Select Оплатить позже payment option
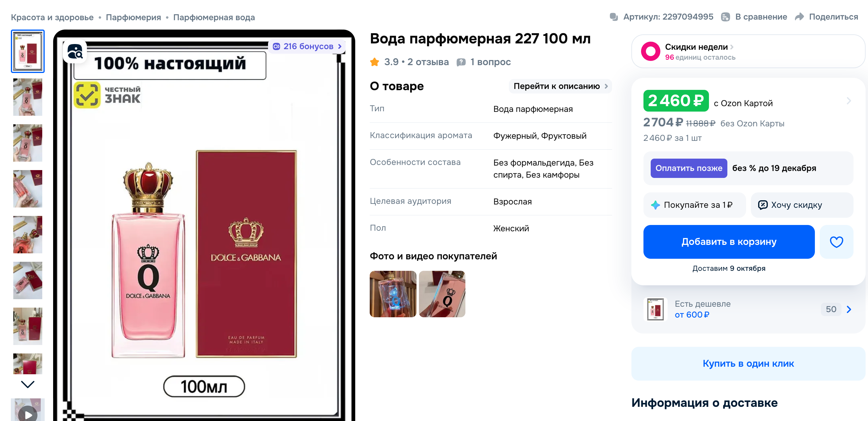The width and height of the screenshot is (868, 421). [688, 168]
